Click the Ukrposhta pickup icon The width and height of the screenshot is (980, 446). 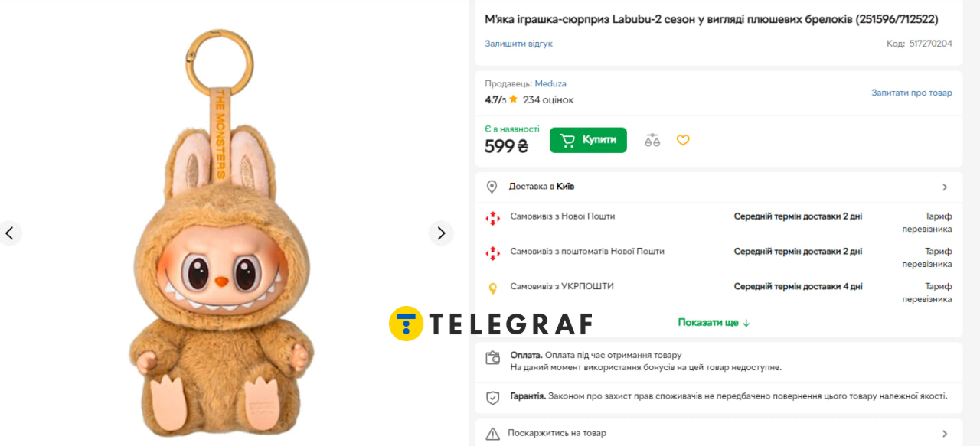click(x=493, y=288)
